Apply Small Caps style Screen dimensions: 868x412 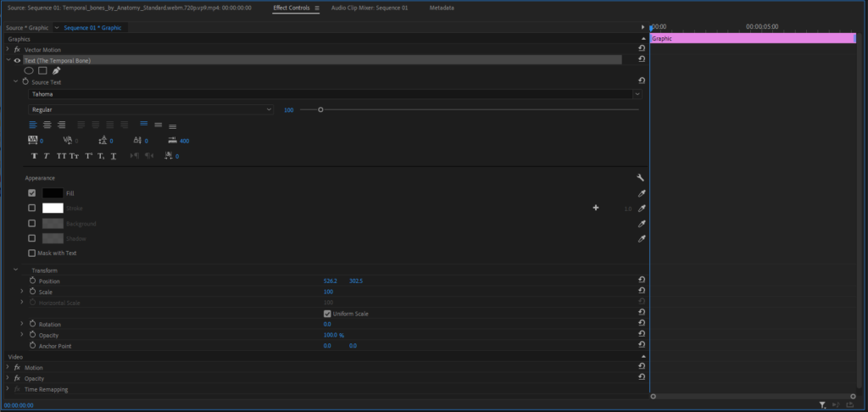[75, 156]
